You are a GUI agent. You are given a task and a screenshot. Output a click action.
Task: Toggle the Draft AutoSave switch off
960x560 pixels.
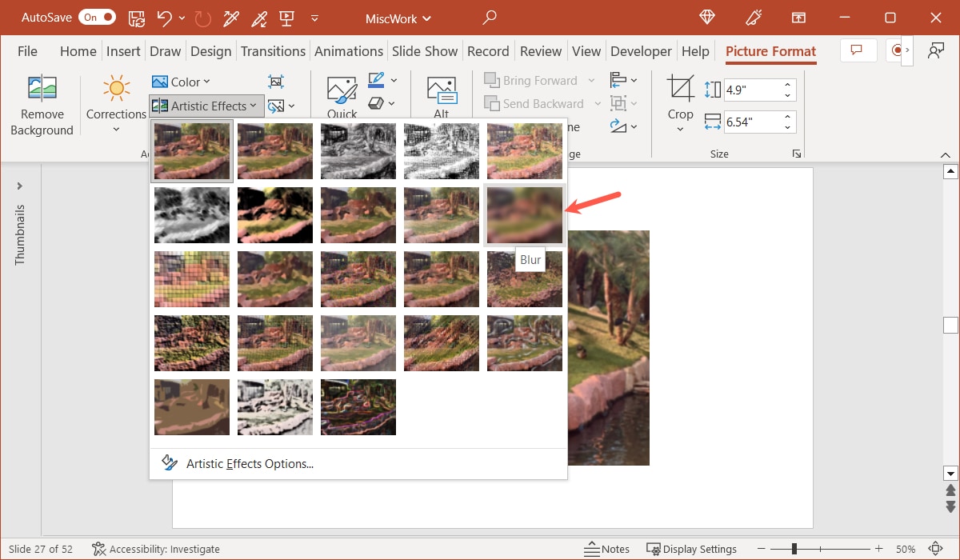click(97, 17)
